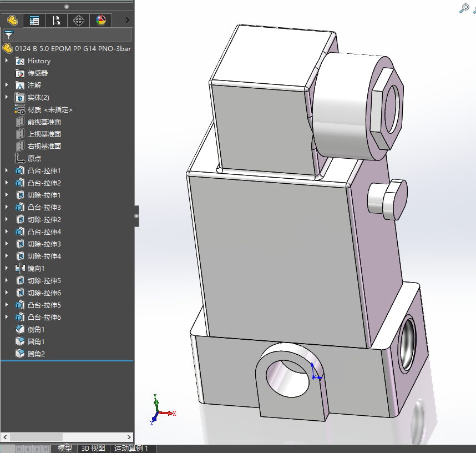Expand the History folder

(6, 61)
